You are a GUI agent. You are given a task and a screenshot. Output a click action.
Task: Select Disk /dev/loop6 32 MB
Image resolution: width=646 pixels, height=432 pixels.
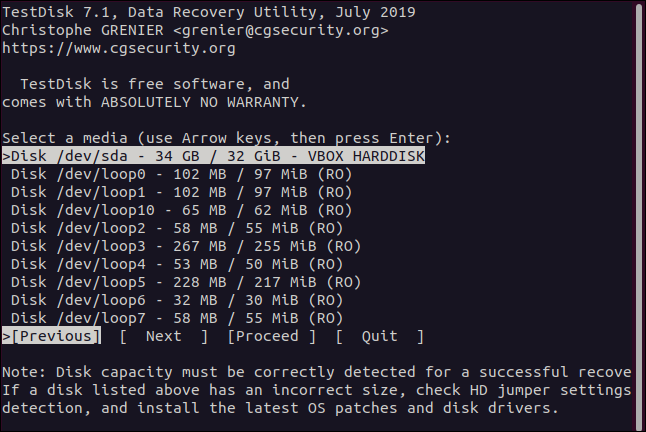click(x=177, y=300)
